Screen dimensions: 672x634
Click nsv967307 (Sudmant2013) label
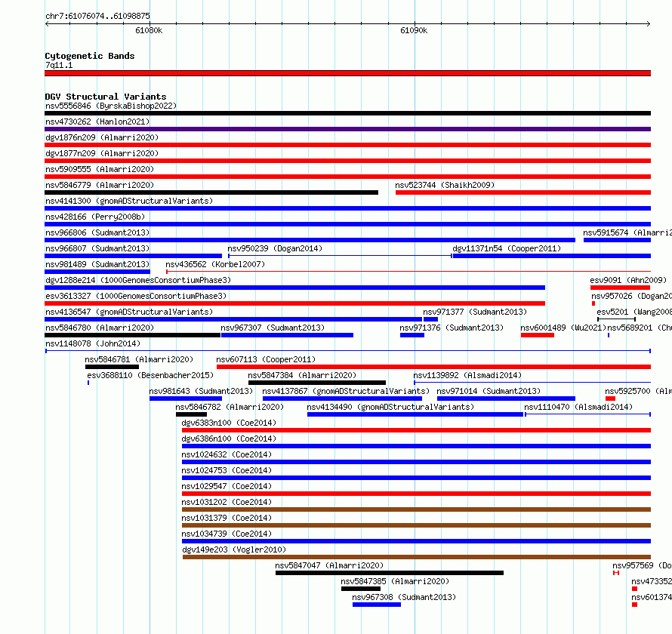tap(273, 328)
